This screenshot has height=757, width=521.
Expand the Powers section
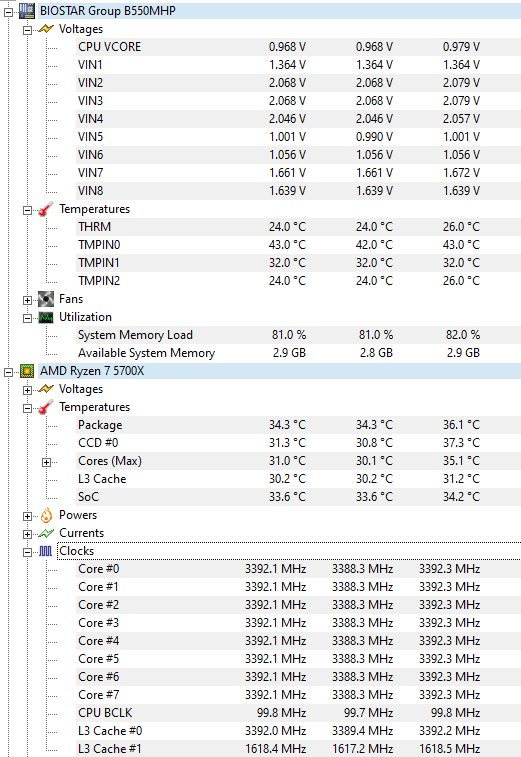pyautogui.click(x=27, y=516)
